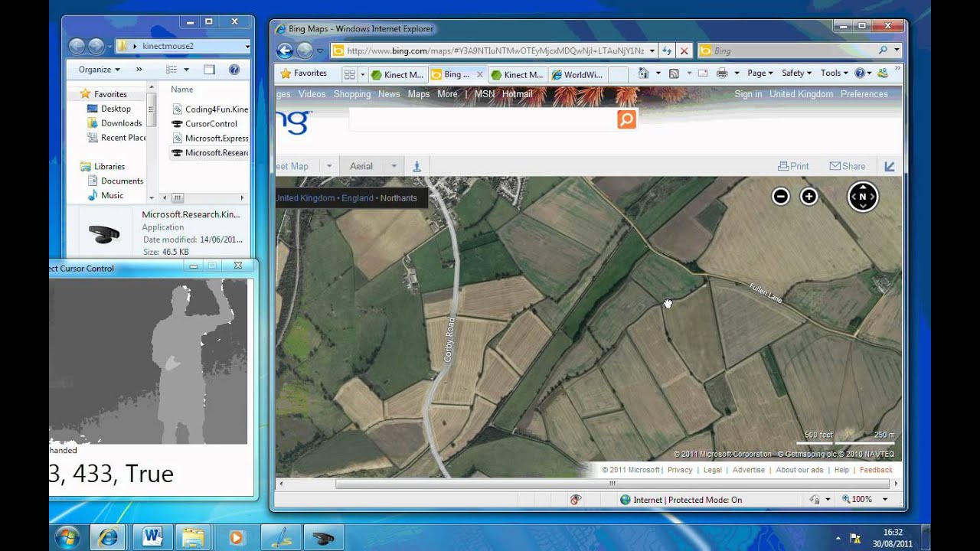Click the north compass rotation control

[862, 197]
